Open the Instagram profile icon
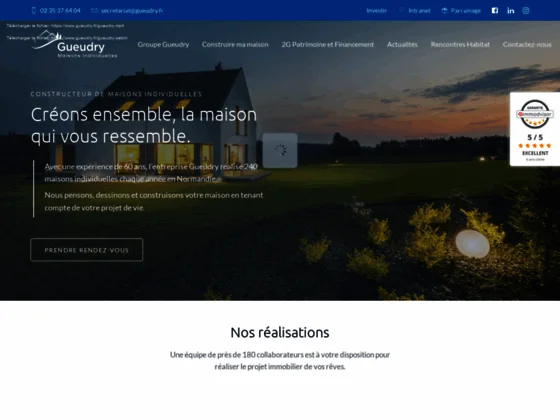 526,10
